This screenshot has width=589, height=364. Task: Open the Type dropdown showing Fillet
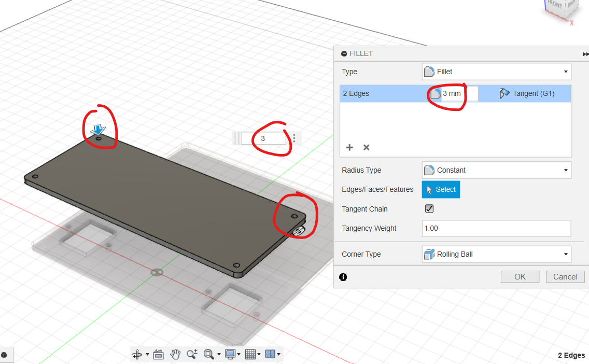pos(496,72)
